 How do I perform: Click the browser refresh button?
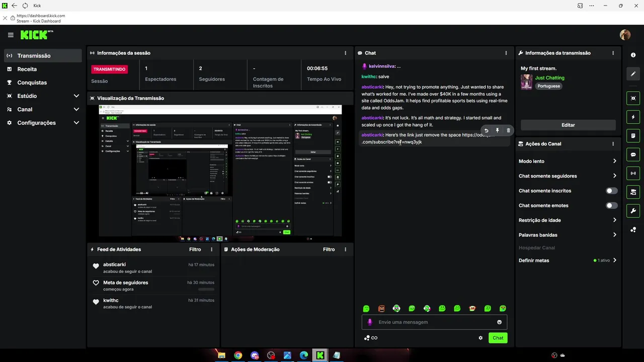point(25,6)
